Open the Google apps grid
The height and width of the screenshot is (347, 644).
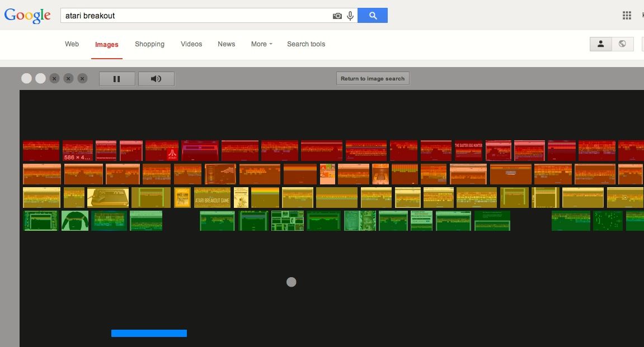pyautogui.click(x=627, y=16)
